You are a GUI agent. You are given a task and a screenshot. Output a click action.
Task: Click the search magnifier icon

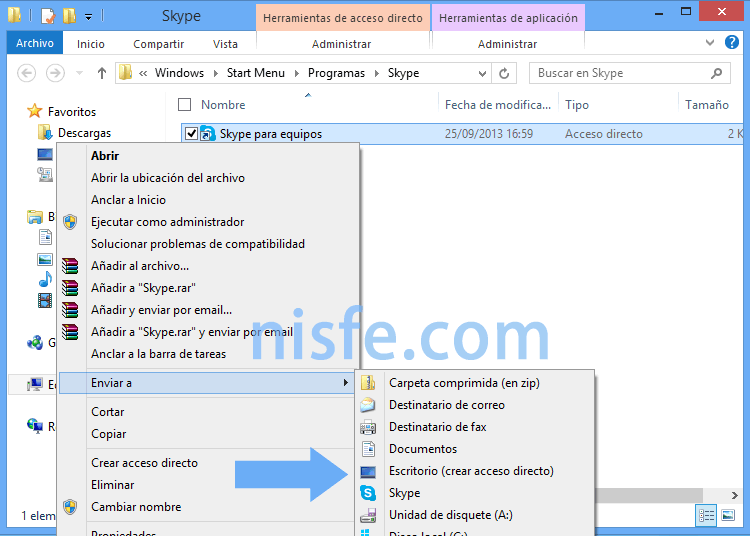[x=717, y=73]
